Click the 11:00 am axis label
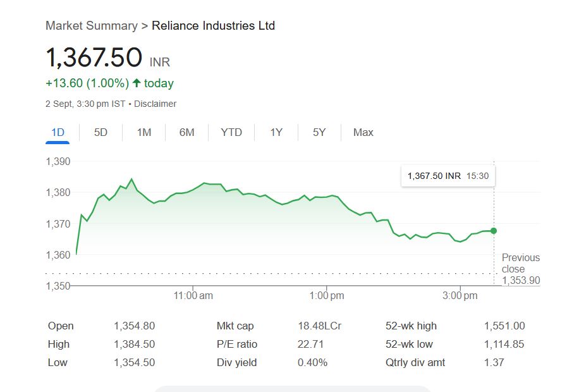Viewport: 579px width, 392px height. click(x=193, y=296)
